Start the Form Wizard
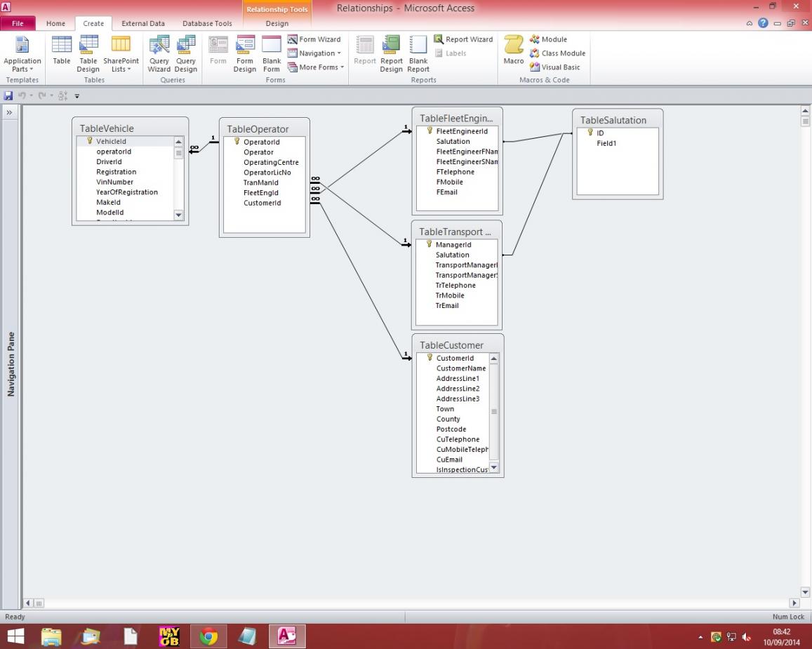 (314, 39)
